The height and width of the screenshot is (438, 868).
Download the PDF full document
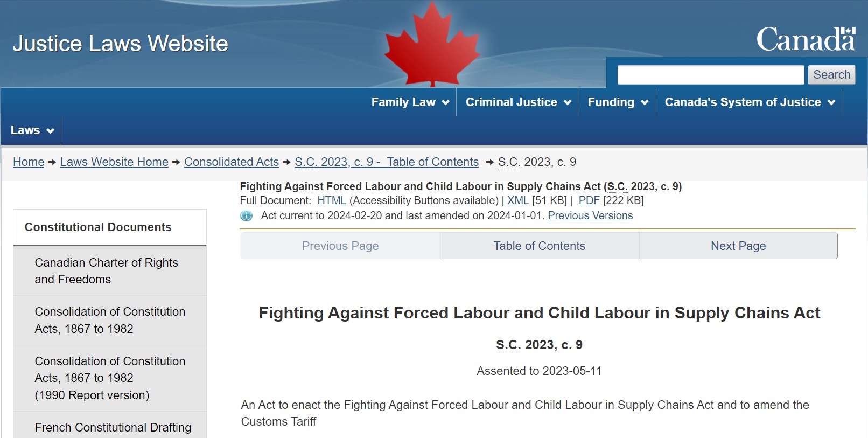(x=589, y=201)
